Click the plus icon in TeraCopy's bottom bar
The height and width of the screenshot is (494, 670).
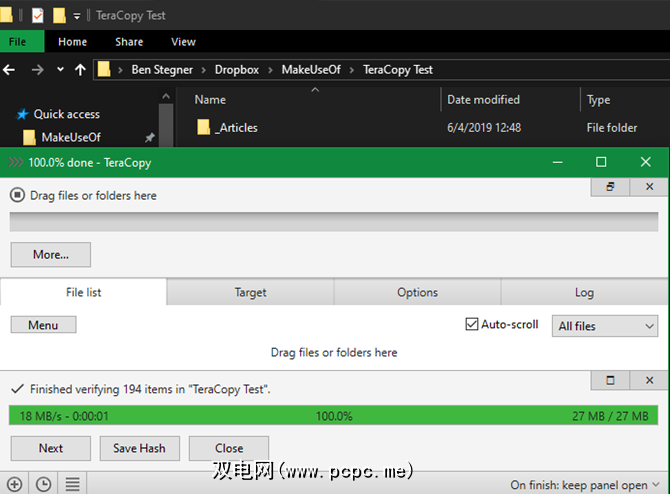[x=14, y=484]
